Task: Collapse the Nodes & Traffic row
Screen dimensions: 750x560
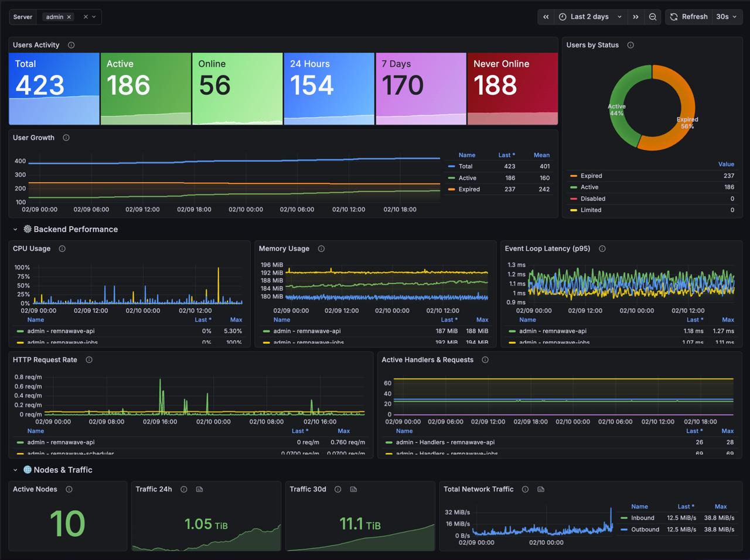Action: click(x=15, y=470)
